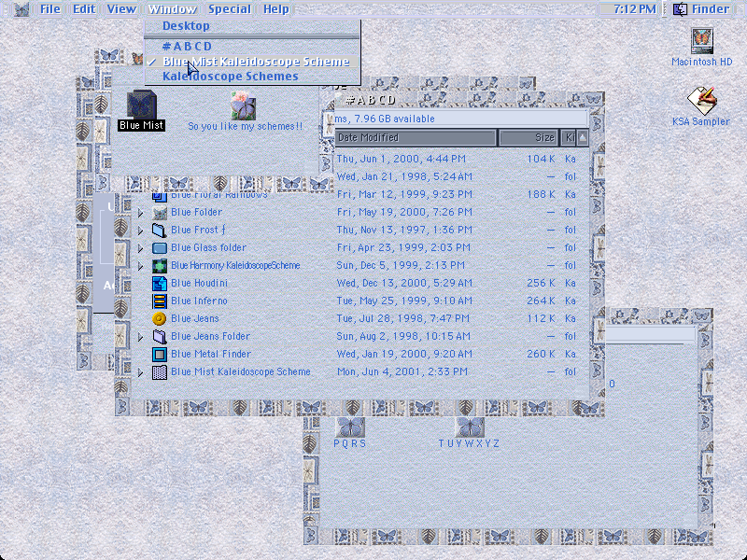Image resolution: width=747 pixels, height=560 pixels.
Task: Select the Blue Metal Finder icon
Action: [160, 355]
